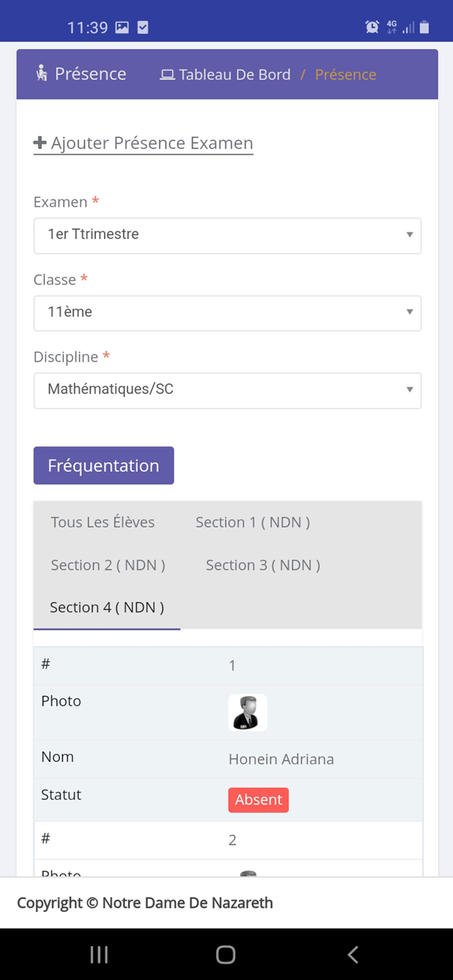
Task: Tap the back arrow in navigation bar
Action: click(353, 955)
